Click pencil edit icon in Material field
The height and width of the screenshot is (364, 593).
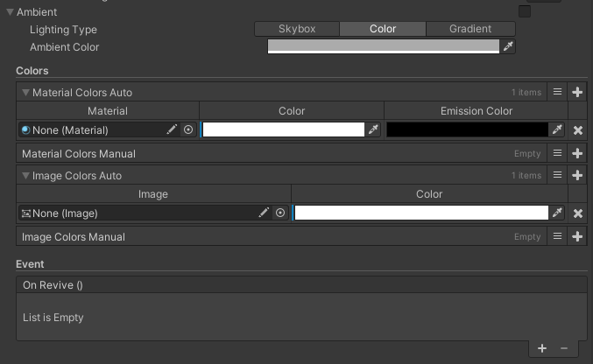pos(172,129)
